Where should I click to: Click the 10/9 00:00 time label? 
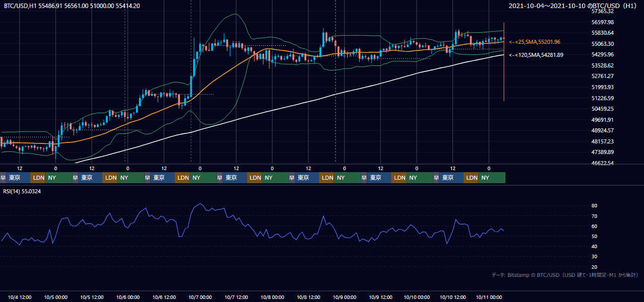coord(345,297)
